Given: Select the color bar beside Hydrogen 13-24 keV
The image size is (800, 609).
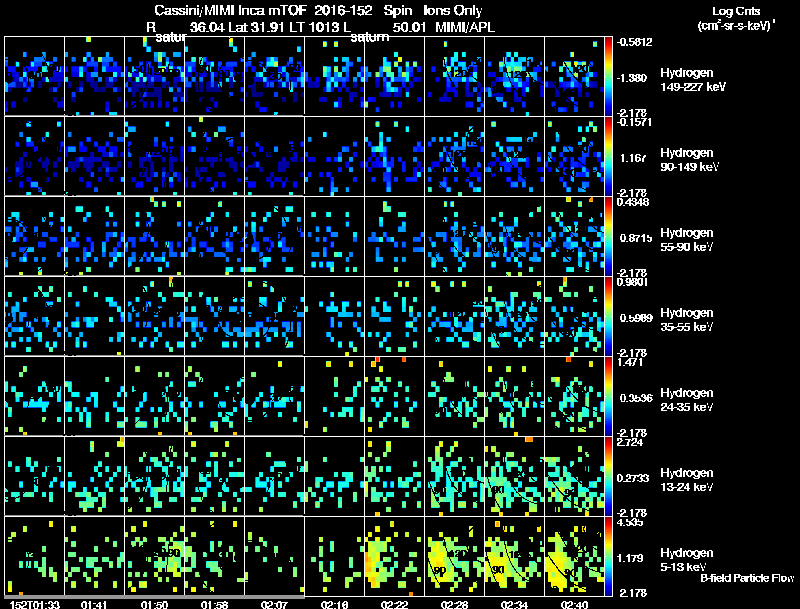Looking at the screenshot, I should pos(608,476).
